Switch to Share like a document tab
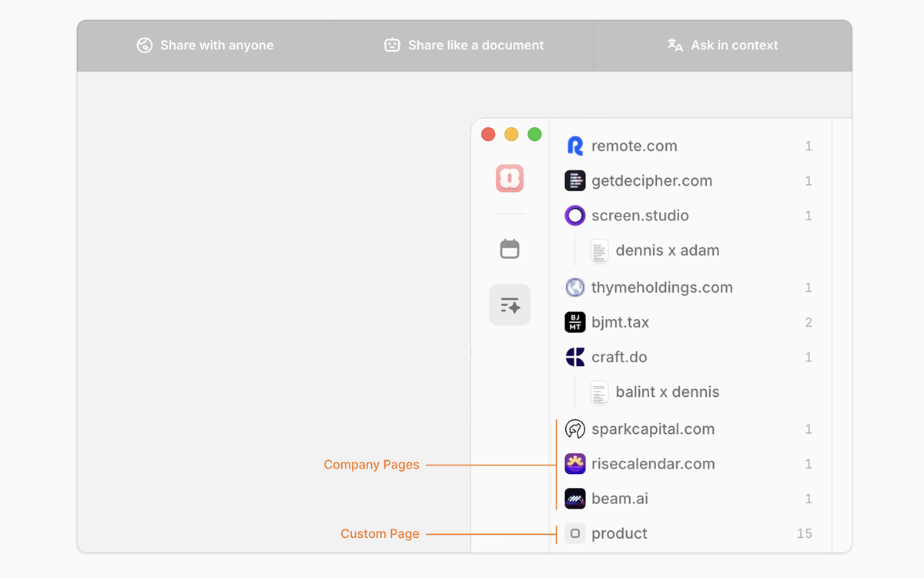 click(464, 45)
